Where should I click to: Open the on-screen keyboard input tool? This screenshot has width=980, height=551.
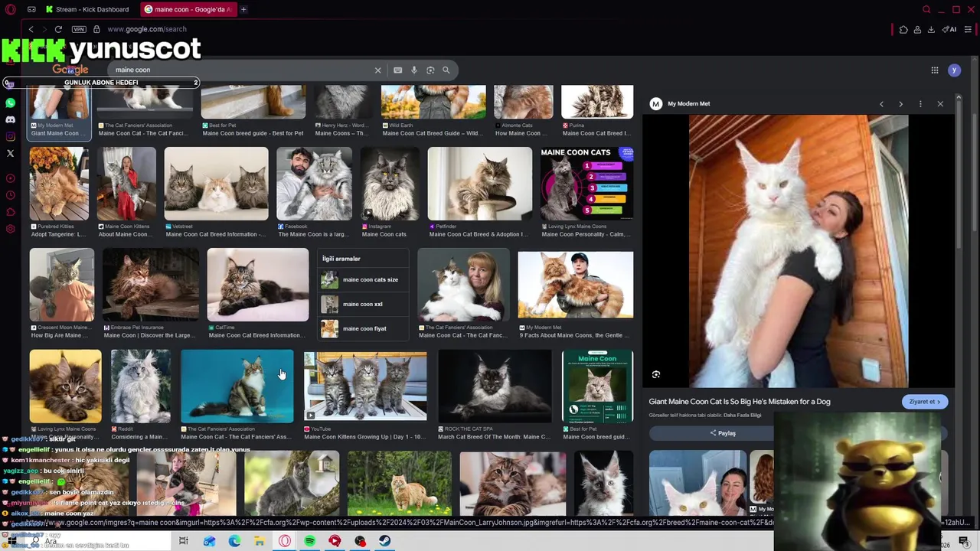(397, 70)
